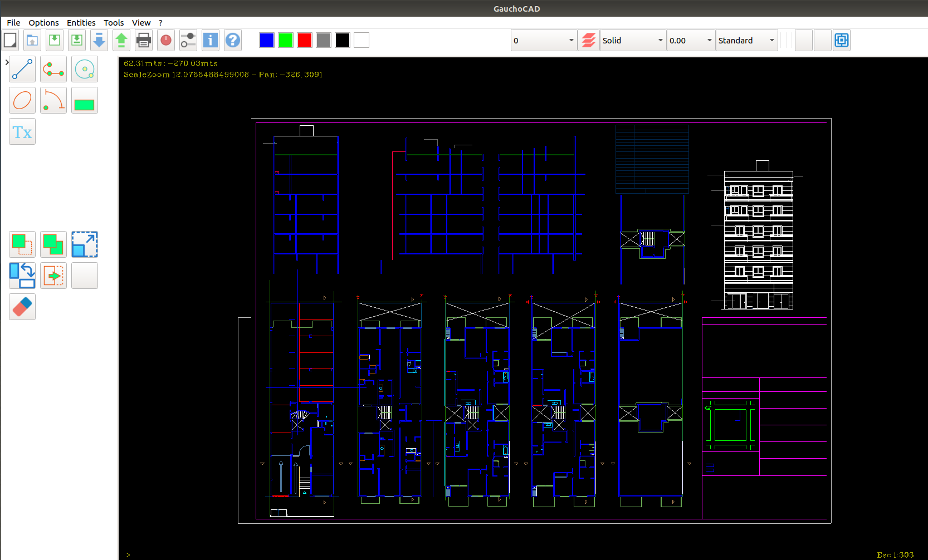Select the Line drawing tool

click(x=22, y=70)
